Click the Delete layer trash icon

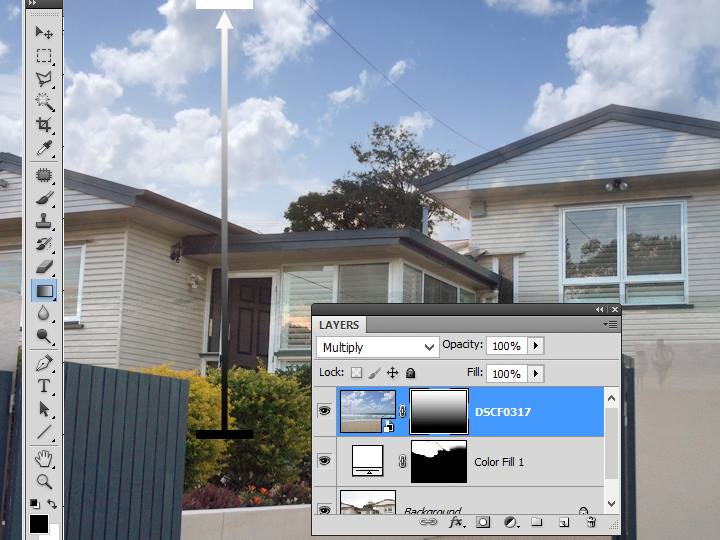(x=591, y=522)
